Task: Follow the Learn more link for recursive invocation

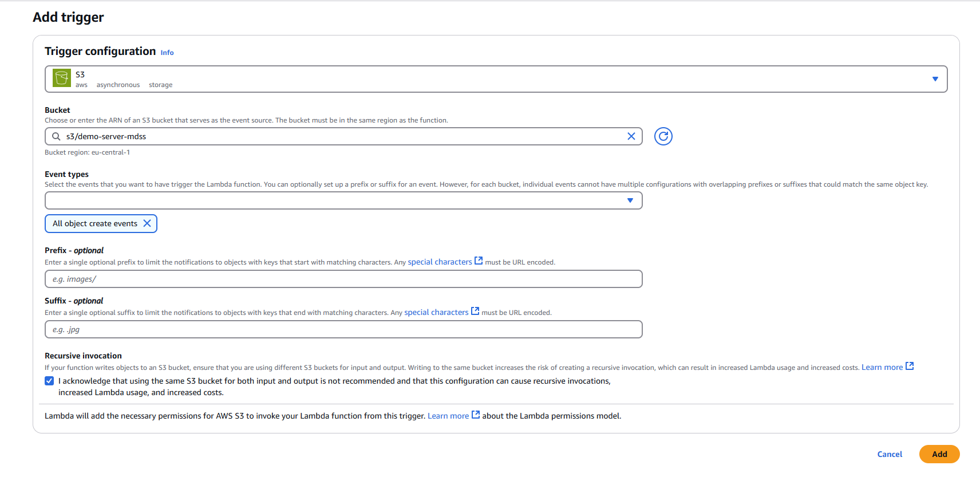Action: [882, 367]
